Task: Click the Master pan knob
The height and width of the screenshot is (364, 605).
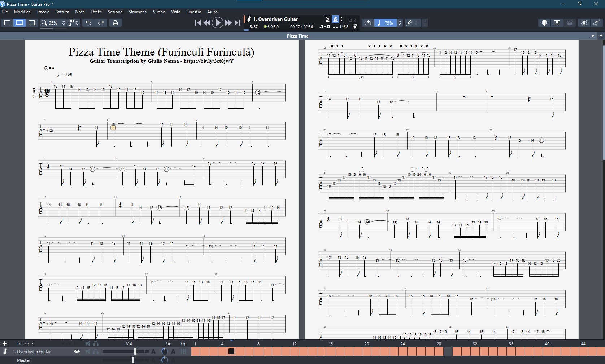Action: tap(165, 360)
